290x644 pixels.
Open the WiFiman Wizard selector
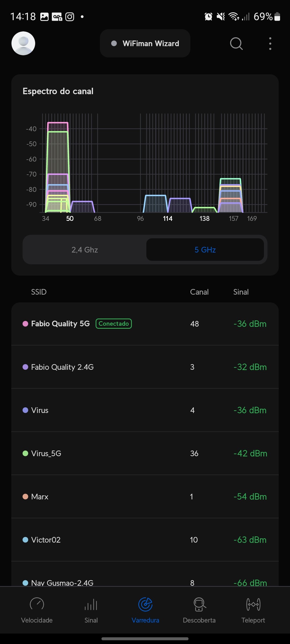point(145,43)
